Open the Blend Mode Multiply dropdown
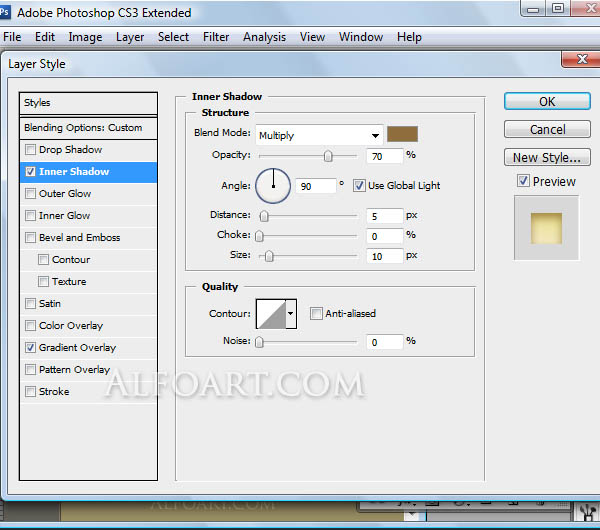Screen dimensions: 600x530 pos(319,135)
